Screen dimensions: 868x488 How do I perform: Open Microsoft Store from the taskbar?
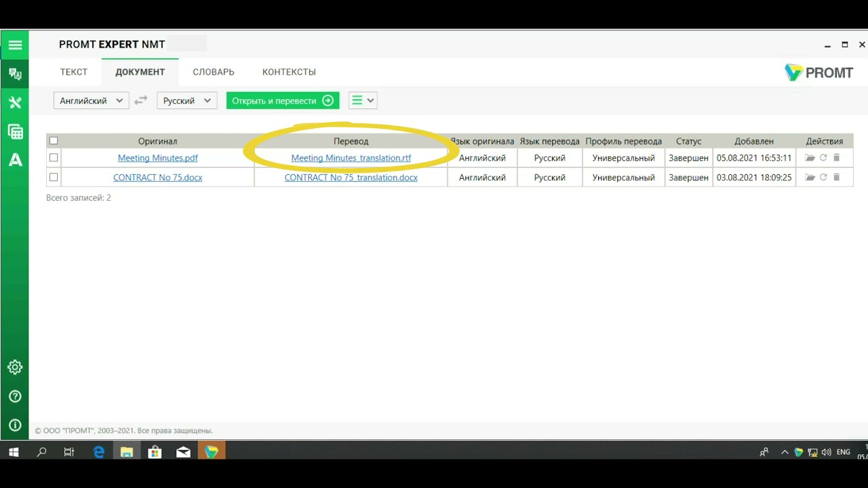155,452
